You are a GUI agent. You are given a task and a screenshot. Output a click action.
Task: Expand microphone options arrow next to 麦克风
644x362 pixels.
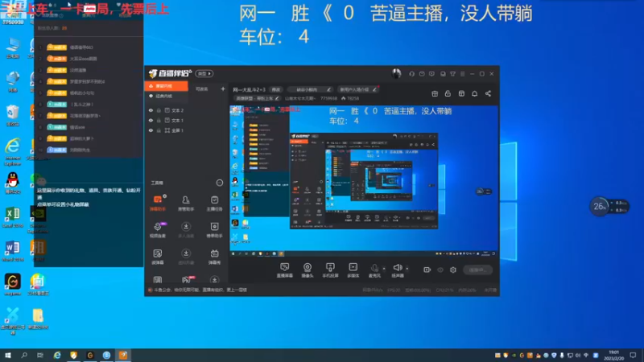(x=384, y=269)
